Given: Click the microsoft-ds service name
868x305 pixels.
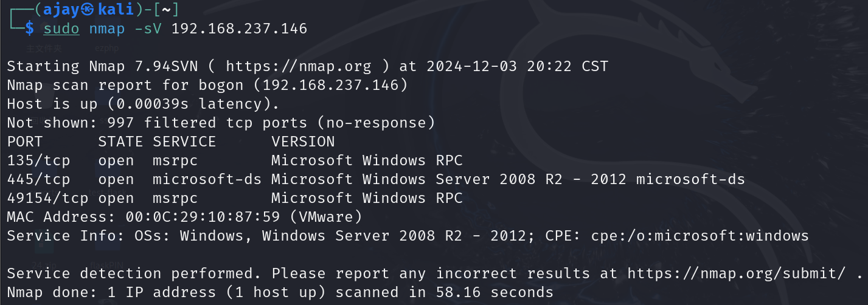Looking at the screenshot, I should click(x=207, y=180).
